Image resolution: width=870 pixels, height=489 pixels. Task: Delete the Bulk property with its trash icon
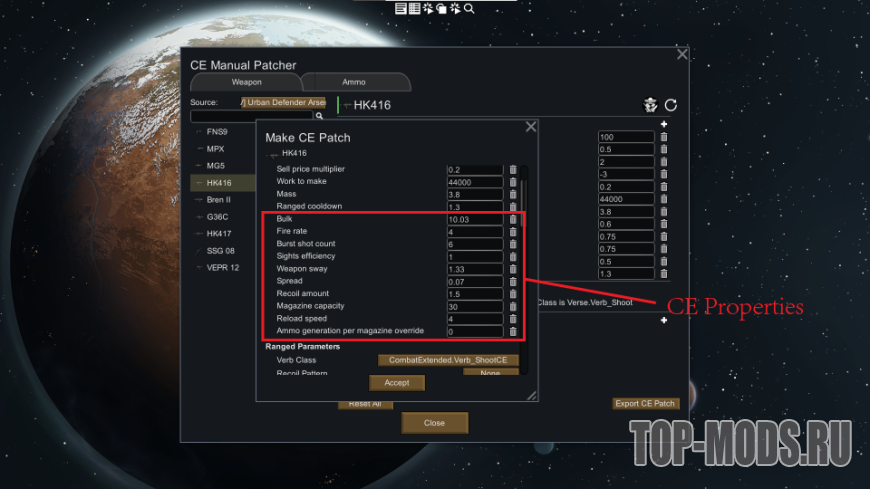pos(513,219)
